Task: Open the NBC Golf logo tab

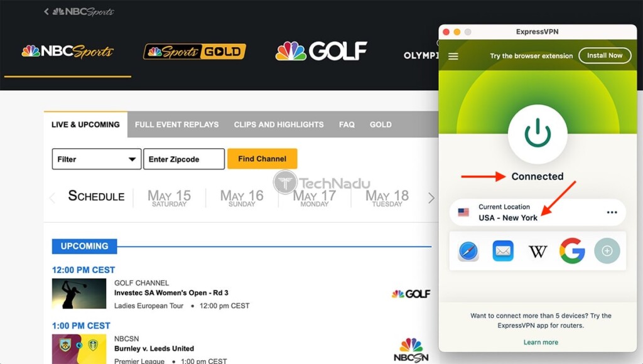Action: [321, 51]
